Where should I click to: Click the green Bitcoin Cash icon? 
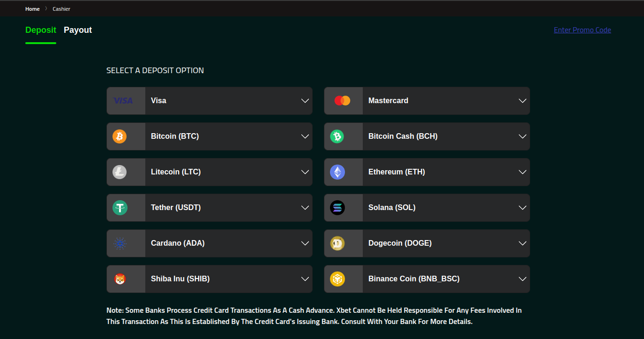tap(337, 136)
